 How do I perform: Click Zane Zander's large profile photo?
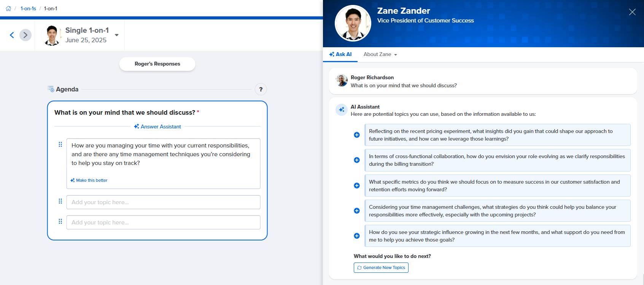tap(353, 23)
